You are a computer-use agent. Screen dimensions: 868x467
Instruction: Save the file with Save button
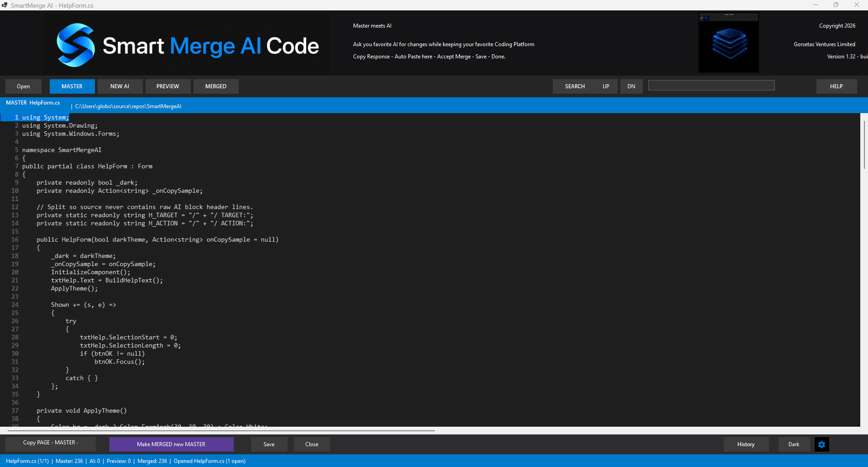[x=269, y=444]
